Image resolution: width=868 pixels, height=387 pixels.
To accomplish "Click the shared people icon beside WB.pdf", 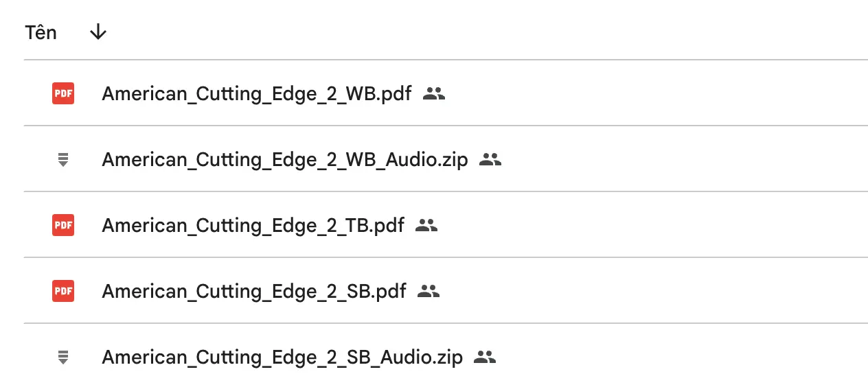I will (x=434, y=93).
